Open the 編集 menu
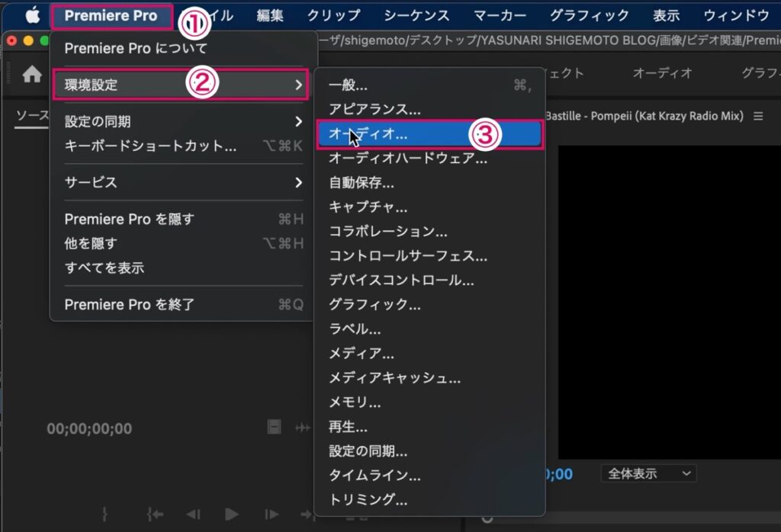Viewport: 781px width, 532px height. coord(270,16)
